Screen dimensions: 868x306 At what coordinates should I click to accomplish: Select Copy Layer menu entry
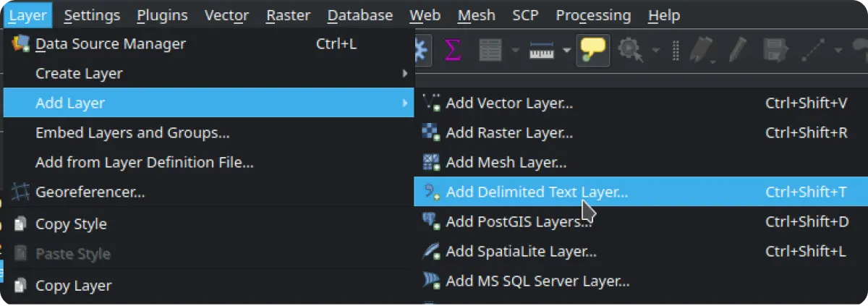(209, 286)
